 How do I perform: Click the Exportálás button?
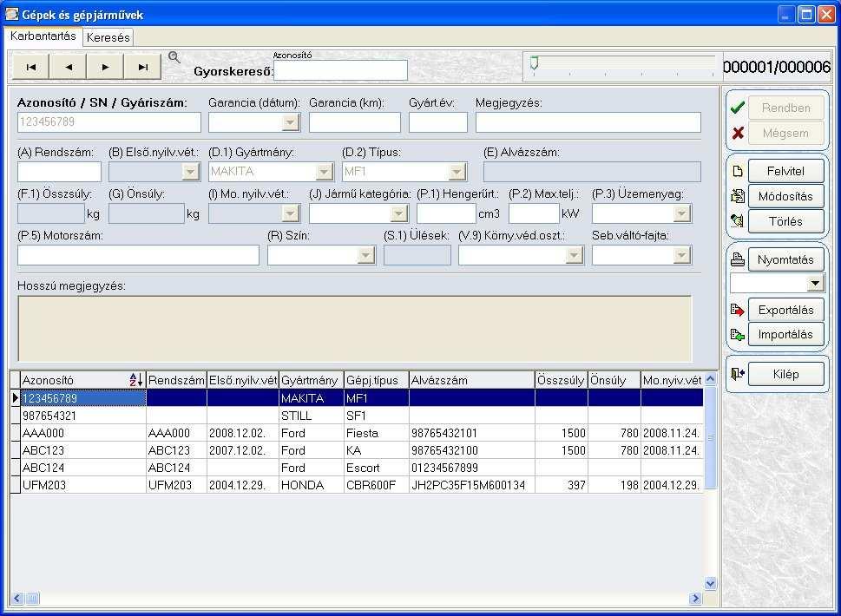(785, 310)
